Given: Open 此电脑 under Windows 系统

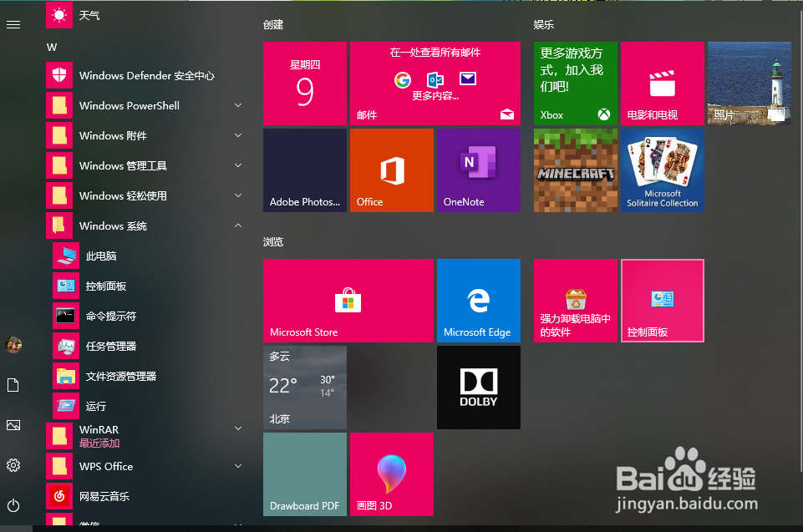Looking at the screenshot, I should point(149,256).
